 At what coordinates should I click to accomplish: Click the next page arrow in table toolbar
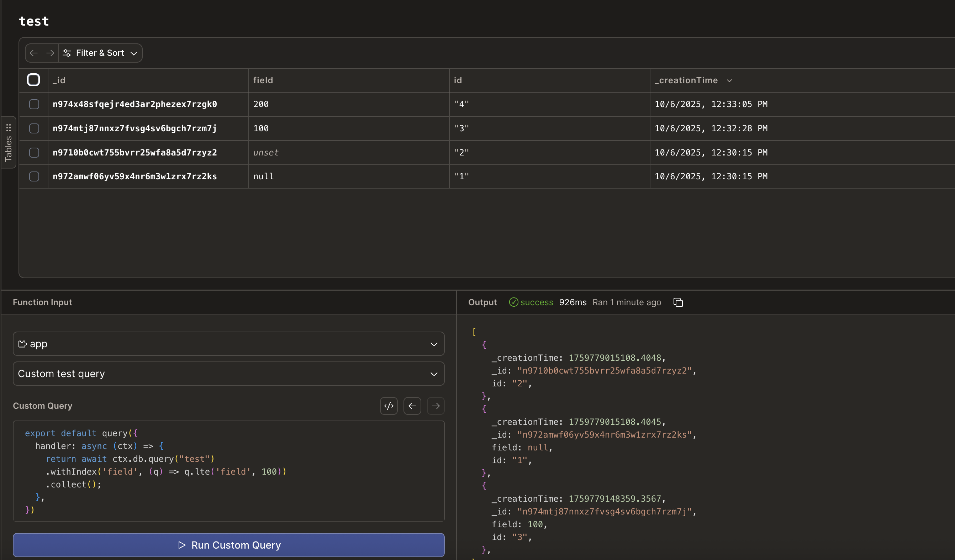[50, 53]
